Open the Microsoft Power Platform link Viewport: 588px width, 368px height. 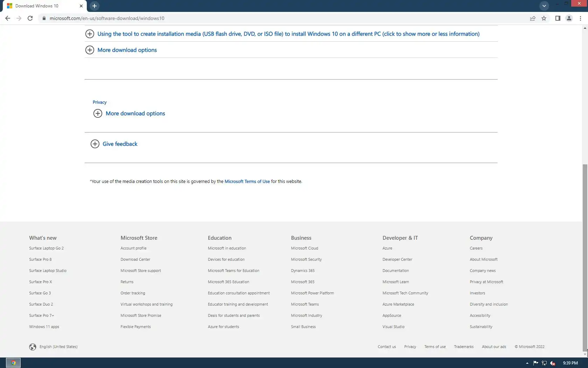pyautogui.click(x=312, y=293)
